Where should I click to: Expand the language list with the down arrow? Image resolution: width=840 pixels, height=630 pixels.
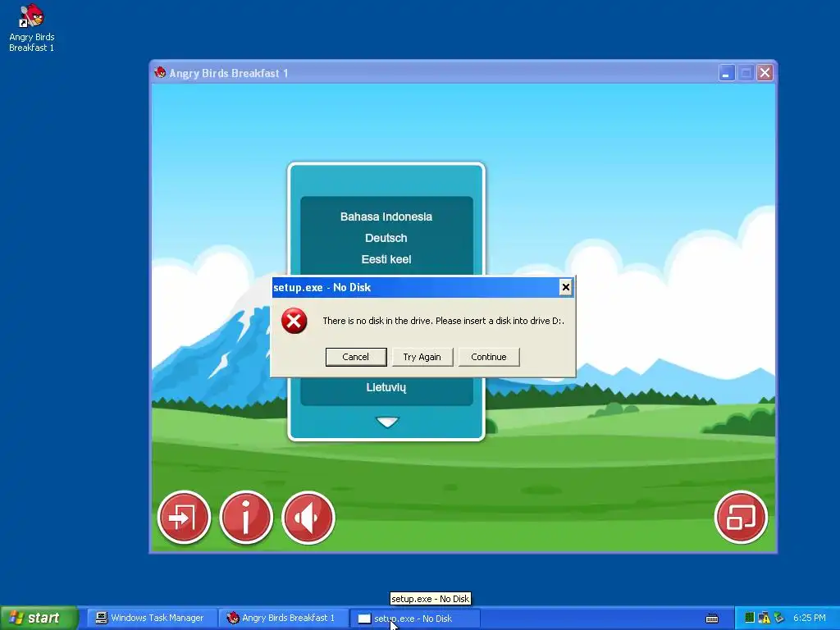click(x=387, y=422)
